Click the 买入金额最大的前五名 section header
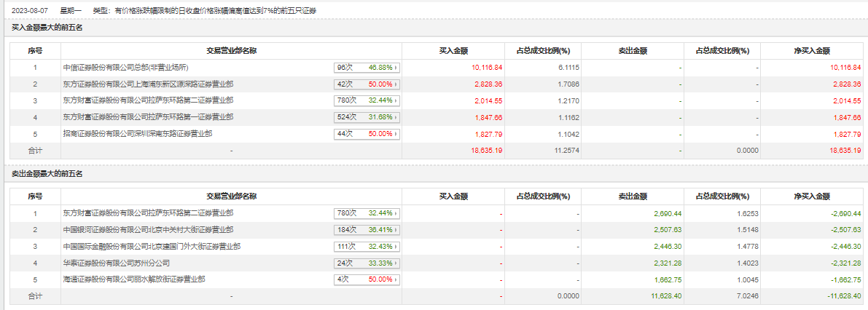This screenshot has width=868, height=310. (47, 27)
